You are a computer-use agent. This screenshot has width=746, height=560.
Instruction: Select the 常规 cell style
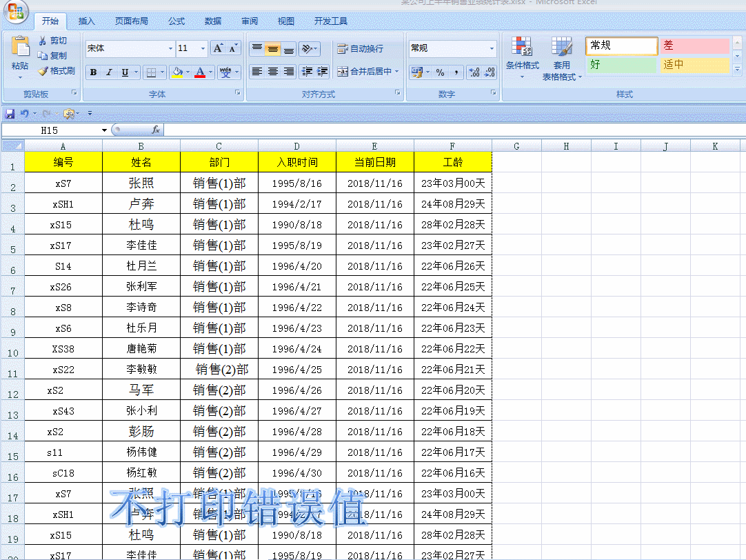click(621, 46)
